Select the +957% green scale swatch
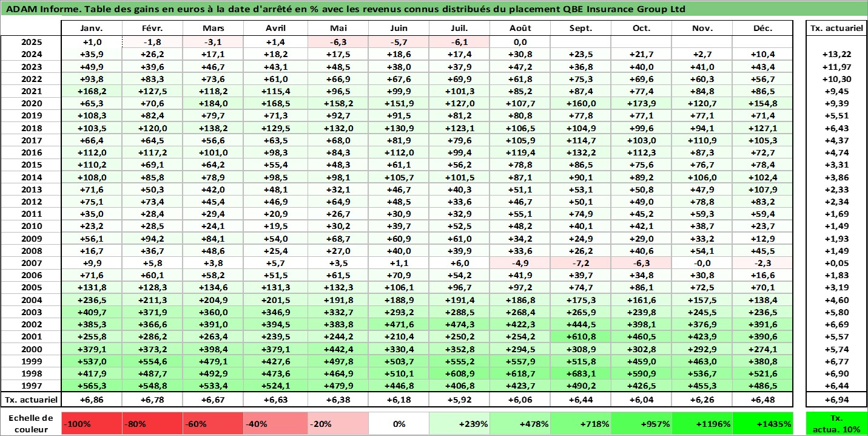This screenshot has height=436, width=868. (x=641, y=424)
